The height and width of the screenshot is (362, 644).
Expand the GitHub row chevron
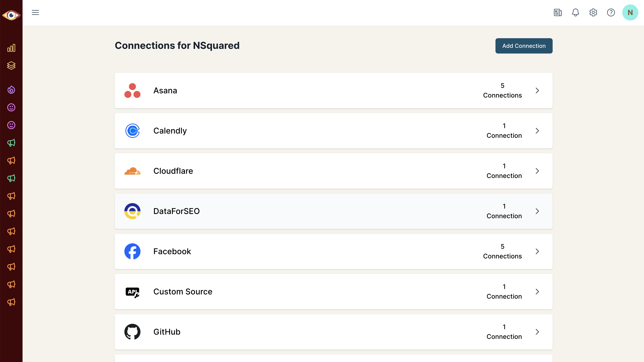click(x=537, y=332)
